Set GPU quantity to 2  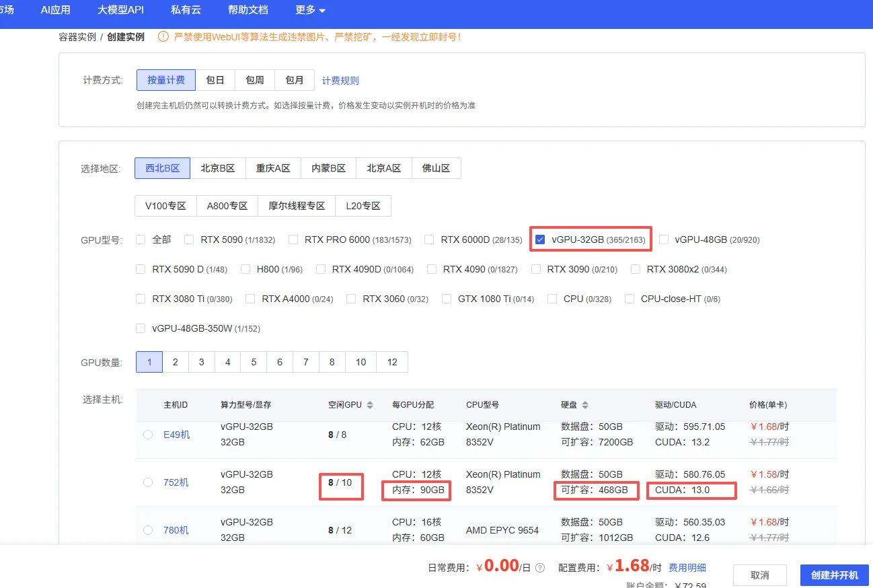[176, 362]
